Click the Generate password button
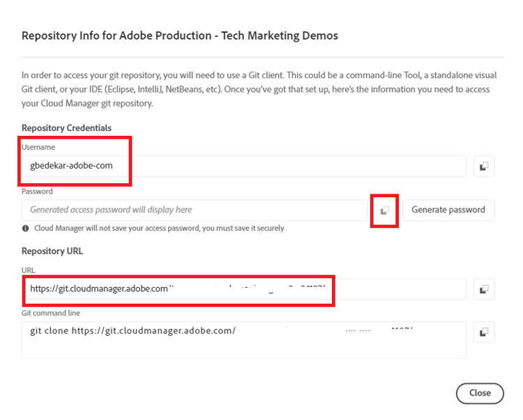The width and height of the screenshot is (523, 420). click(x=448, y=210)
